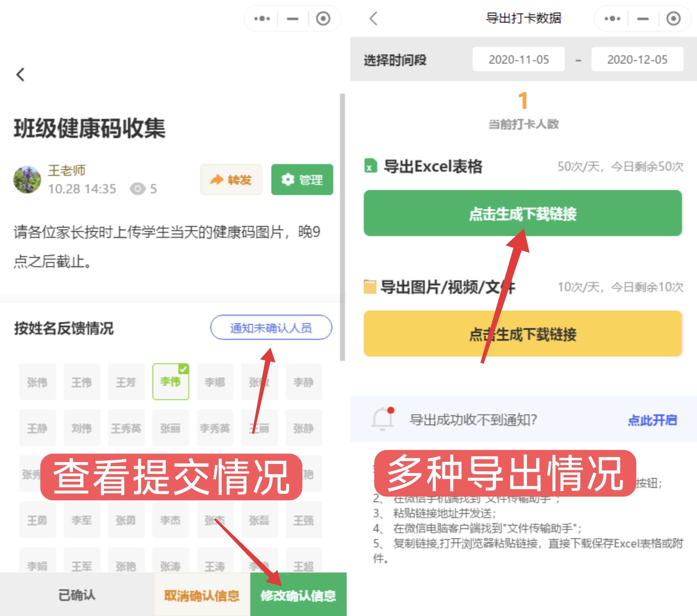The width and height of the screenshot is (697, 616).
Task: Click right mini-program close circle icon
Action: [673, 19]
